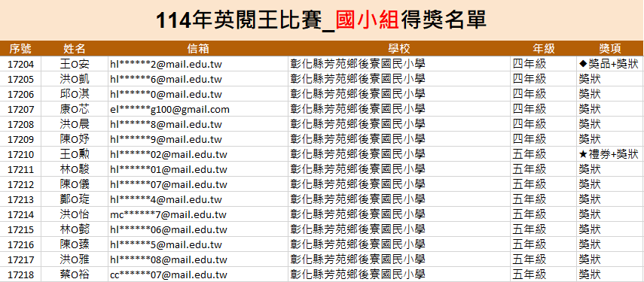
Task: Select the 學校 column header
Action: click(x=398, y=49)
